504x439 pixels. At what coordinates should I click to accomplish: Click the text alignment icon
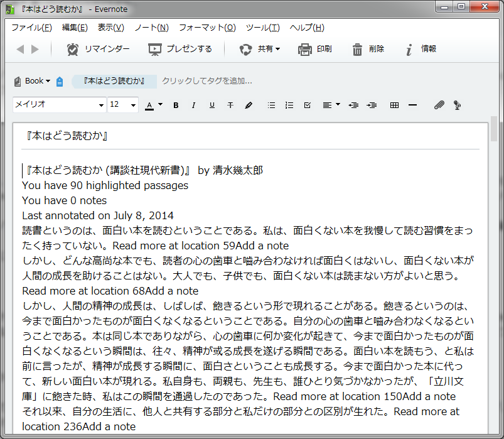(327, 105)
